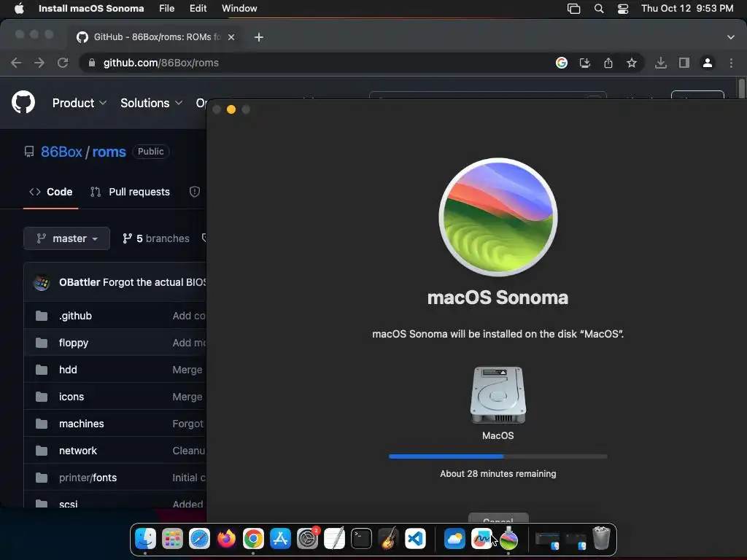
Task: Open Chrome downloads
Action: (x=661, y=63)
